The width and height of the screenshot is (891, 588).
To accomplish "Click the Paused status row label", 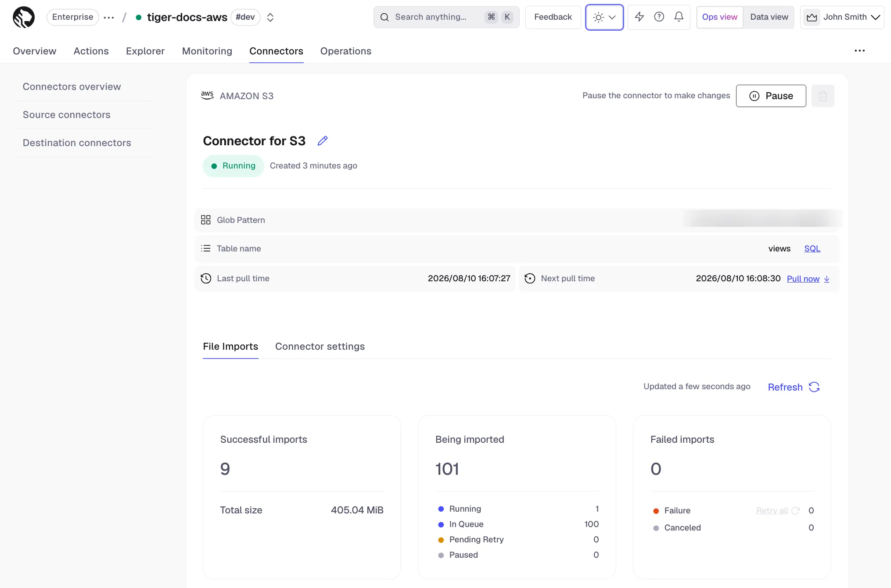I will pyautogui.click(x=463, y=555).
